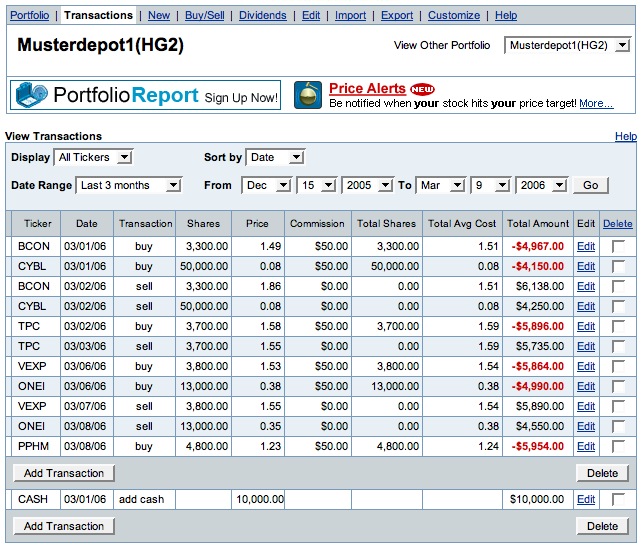This screenshot has width=642, height=548.
Task: Tick delete checkbox for CASH add cash row
Action: click(618, 499)
